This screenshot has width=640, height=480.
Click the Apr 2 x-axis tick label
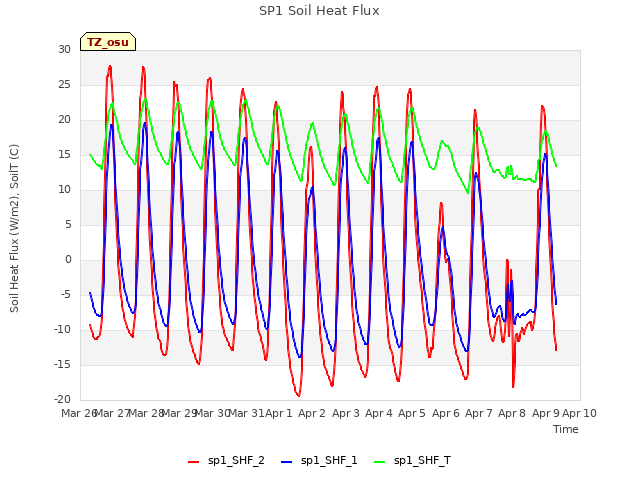coord(312,413)
